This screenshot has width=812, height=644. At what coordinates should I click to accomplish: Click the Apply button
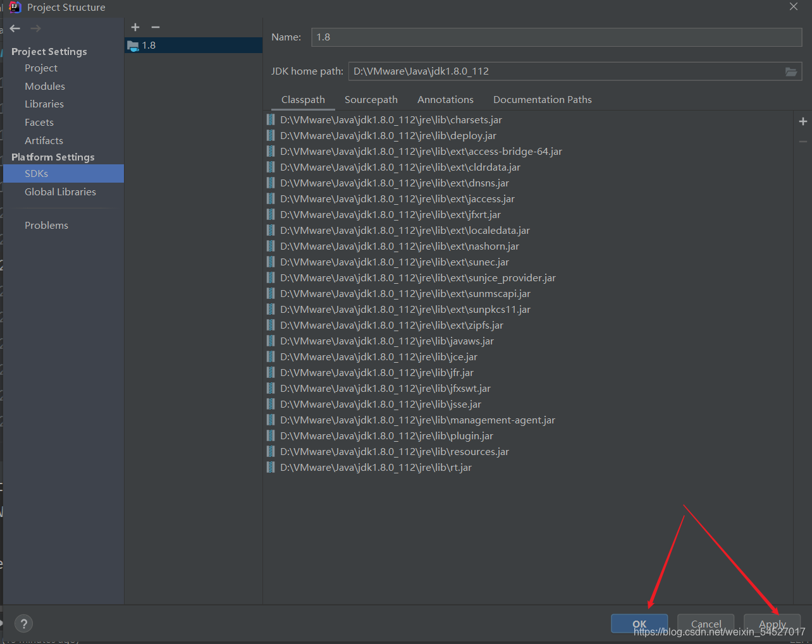click(x=772, y=623)
